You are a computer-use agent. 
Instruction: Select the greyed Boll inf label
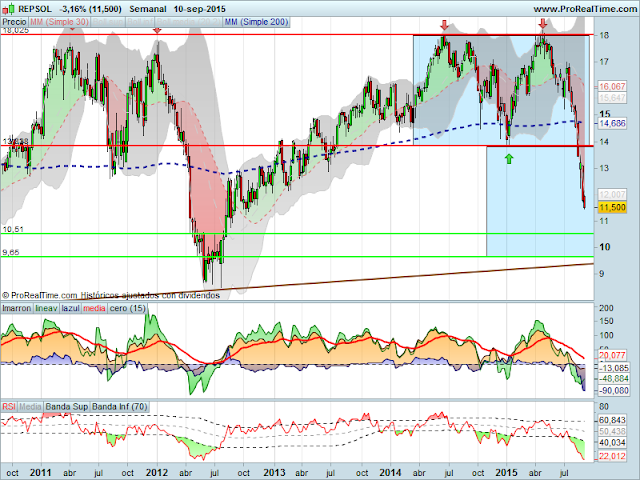[x=140, y=22]
